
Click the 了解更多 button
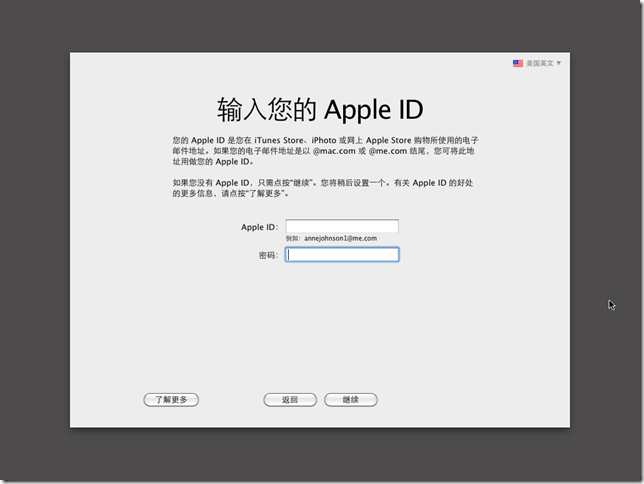point(171,400)
